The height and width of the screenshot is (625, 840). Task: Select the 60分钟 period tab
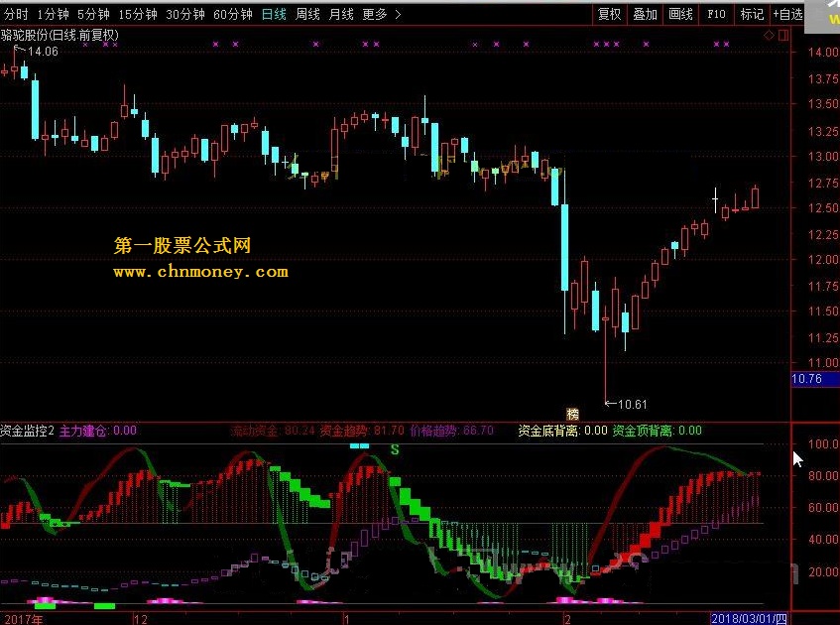(232, 15)
